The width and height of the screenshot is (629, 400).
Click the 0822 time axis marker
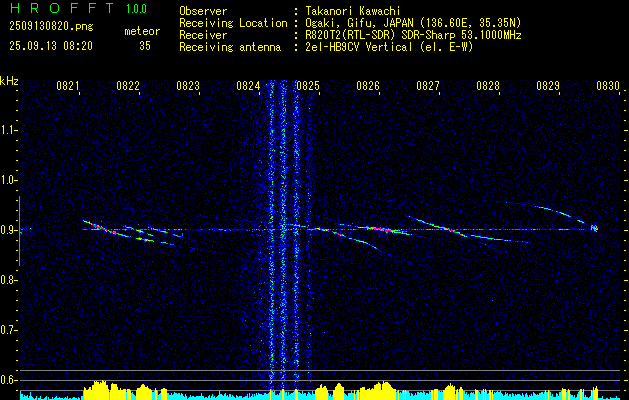point(128,85)
